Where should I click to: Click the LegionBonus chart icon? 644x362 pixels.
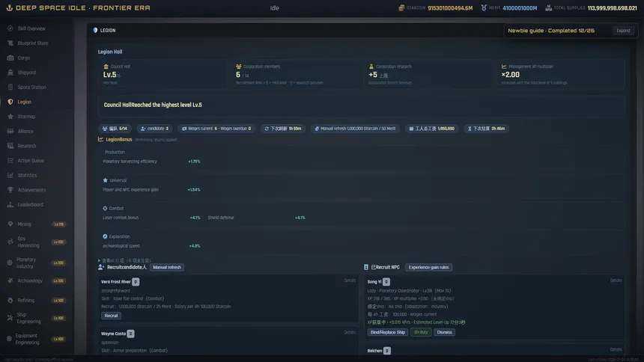click(100, 140)
